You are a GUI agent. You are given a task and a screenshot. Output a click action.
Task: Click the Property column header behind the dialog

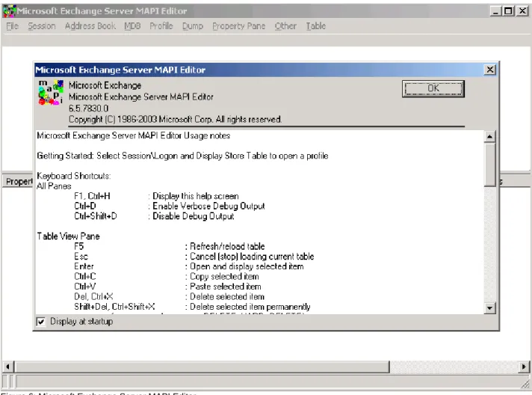[19, 182]
